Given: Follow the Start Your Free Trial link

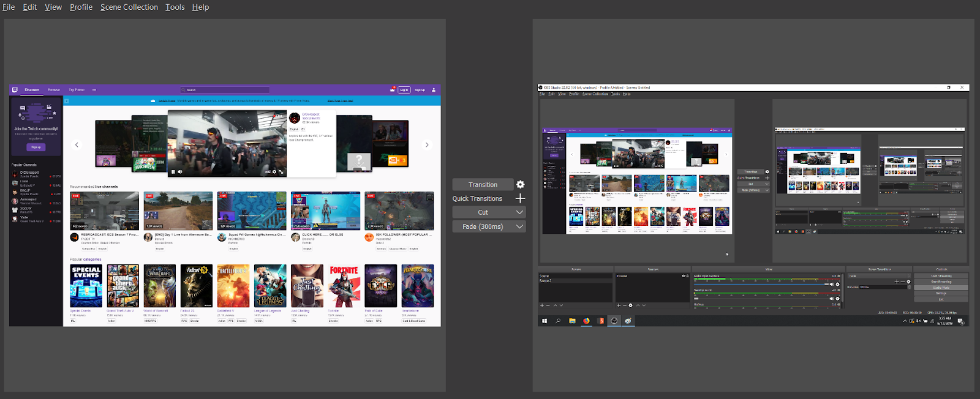Looking at the screenshot, I should (340, 101).
